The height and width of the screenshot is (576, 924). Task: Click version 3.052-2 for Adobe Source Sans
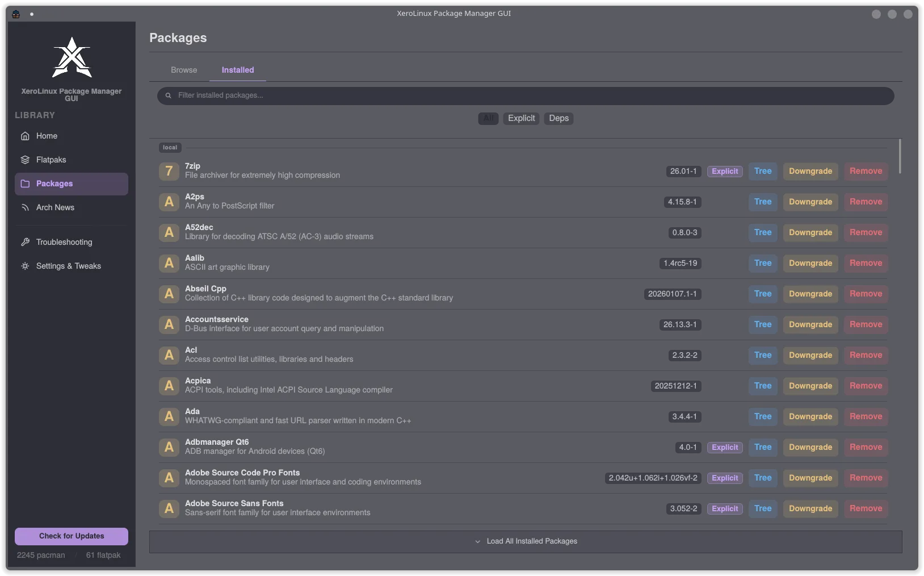click(683, 508)
